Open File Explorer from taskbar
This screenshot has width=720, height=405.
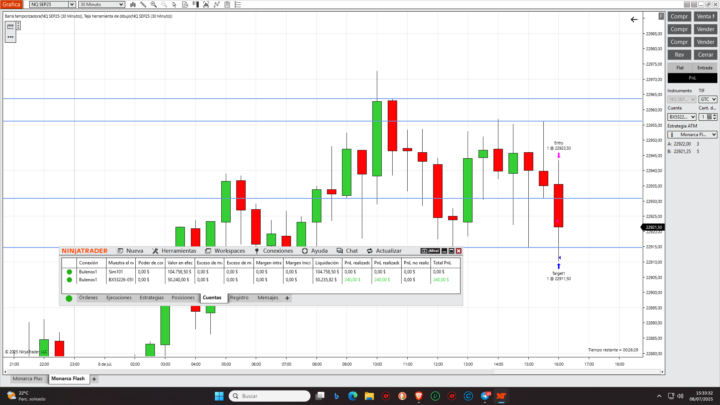(369, 396)
